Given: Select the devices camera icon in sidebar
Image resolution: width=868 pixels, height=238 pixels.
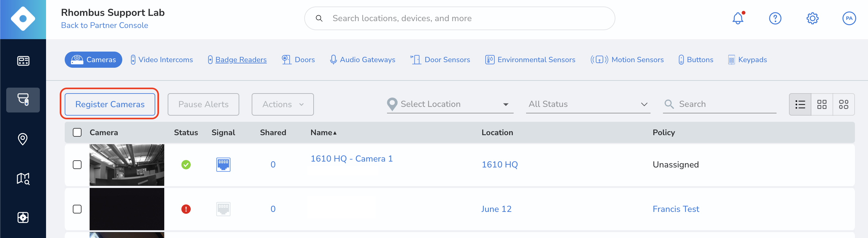Looking at the screenshot, I should point(23,100).
